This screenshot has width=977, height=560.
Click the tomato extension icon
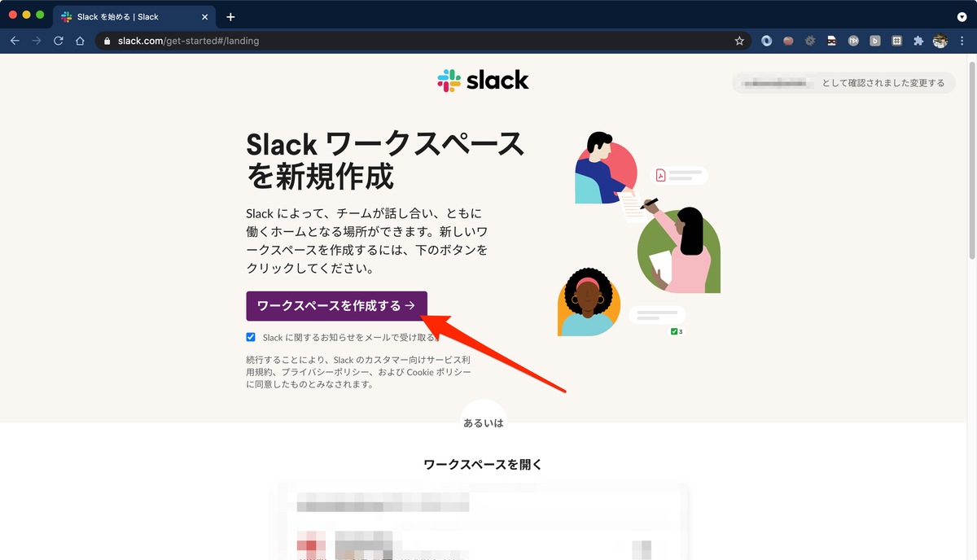click(x=788, y=41)
